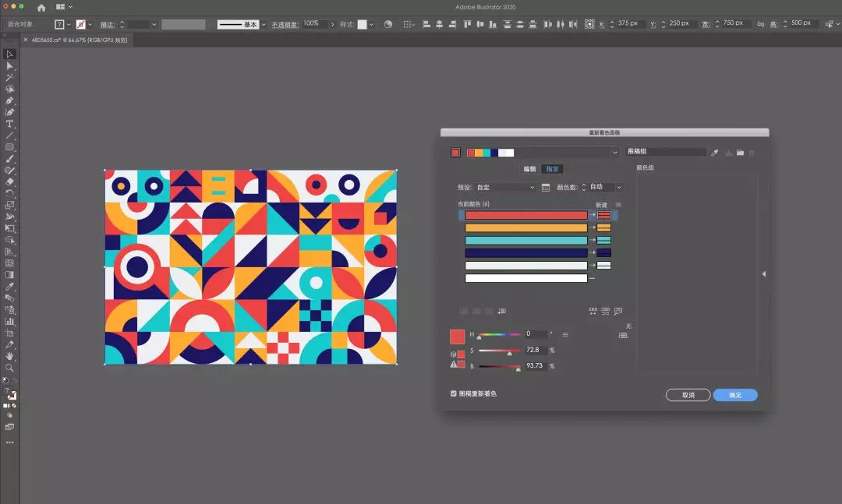This screenshot has width=842, height=504.
Task: Click the orange current color bar
Action: [526, 228]
